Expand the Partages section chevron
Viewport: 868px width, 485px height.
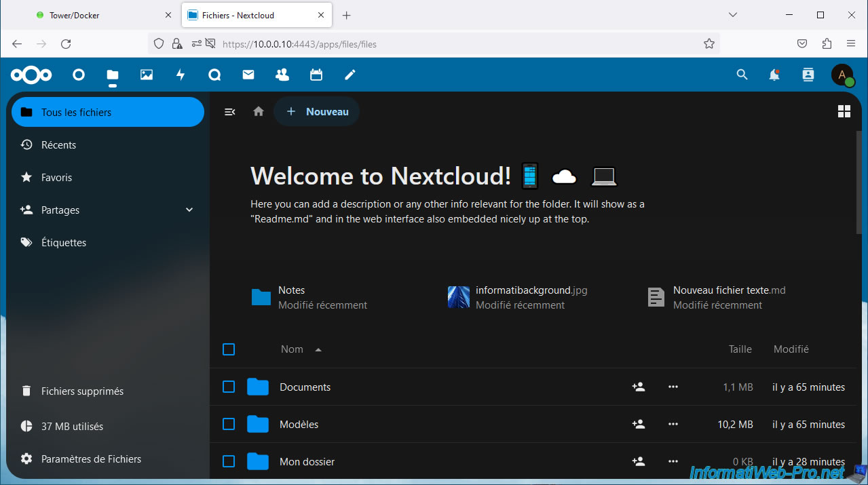click(x=189, y=210)
